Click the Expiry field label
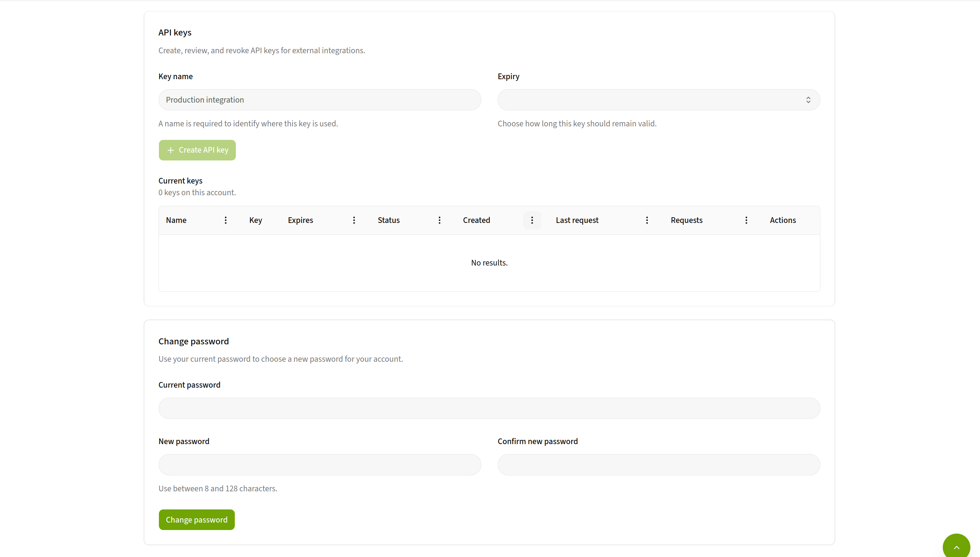Screen dimensions: 980x557 click(x=508, y=77)
